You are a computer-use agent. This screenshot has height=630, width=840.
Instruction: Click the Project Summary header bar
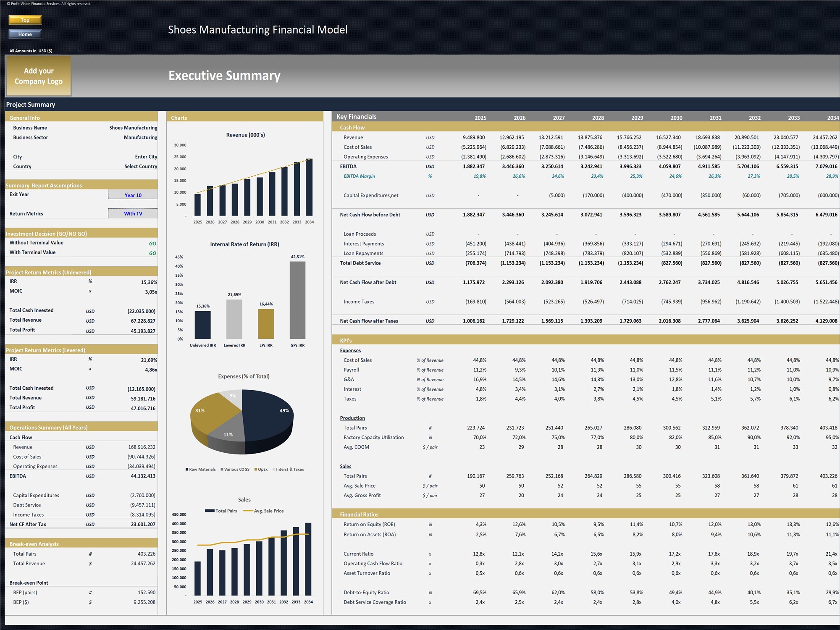point(30,105)
